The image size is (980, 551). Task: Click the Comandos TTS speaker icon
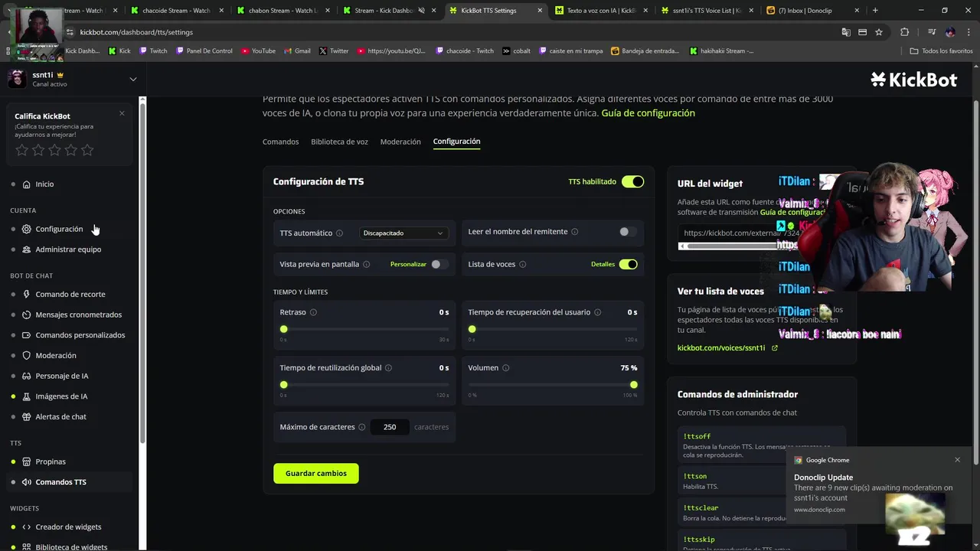click(x=27, y=482)
